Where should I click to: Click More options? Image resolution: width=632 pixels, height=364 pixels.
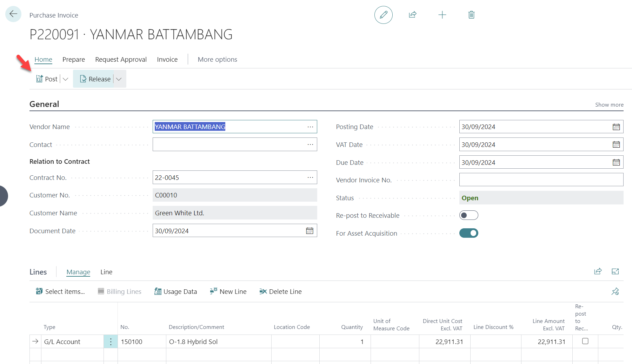[217, 59]
